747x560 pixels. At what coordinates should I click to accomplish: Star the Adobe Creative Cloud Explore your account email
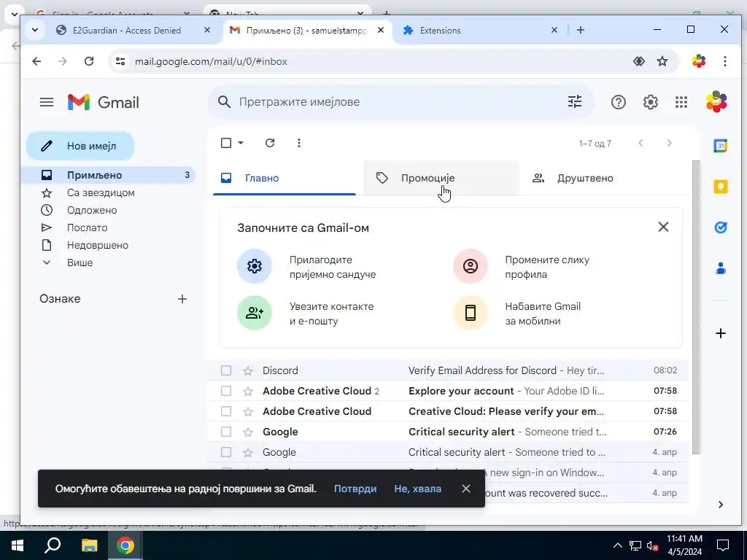(248, 391)
